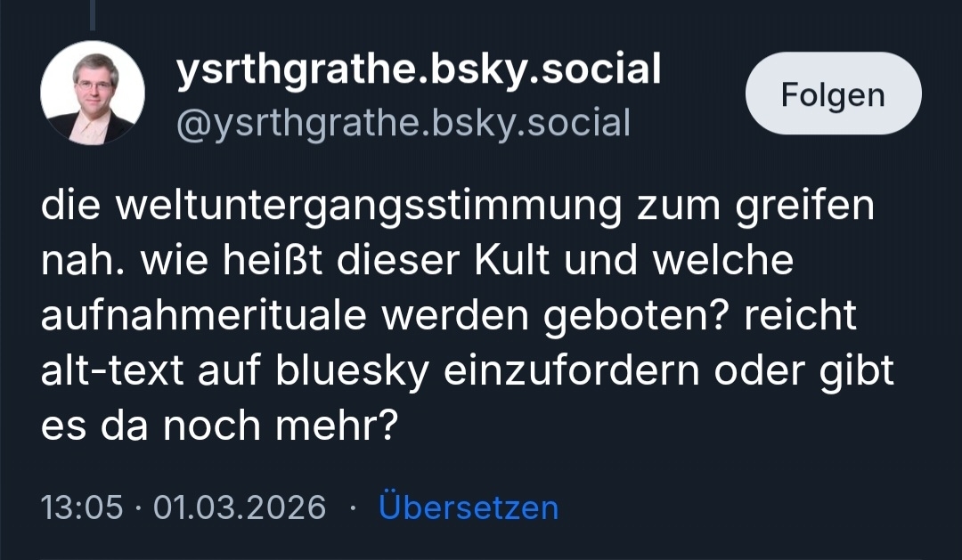Click the separator dot before Übersetzen
This screenshot has width=962, height=560.
pos(352,507)
